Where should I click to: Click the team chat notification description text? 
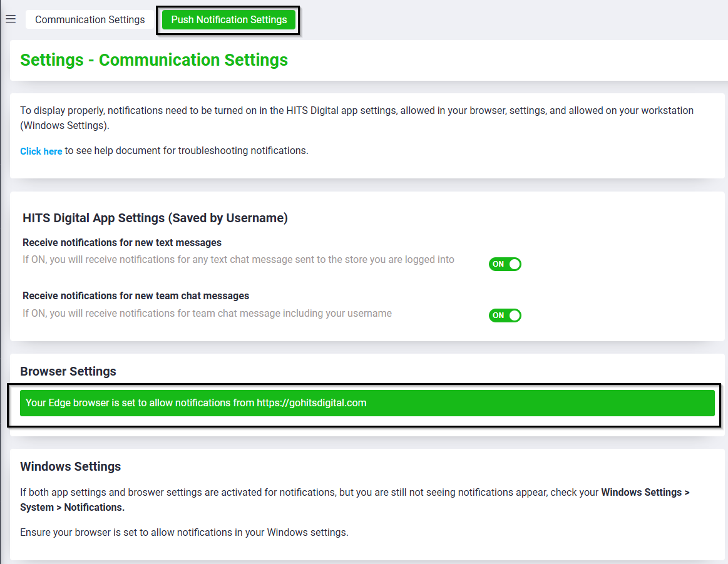tap(207, 313)
